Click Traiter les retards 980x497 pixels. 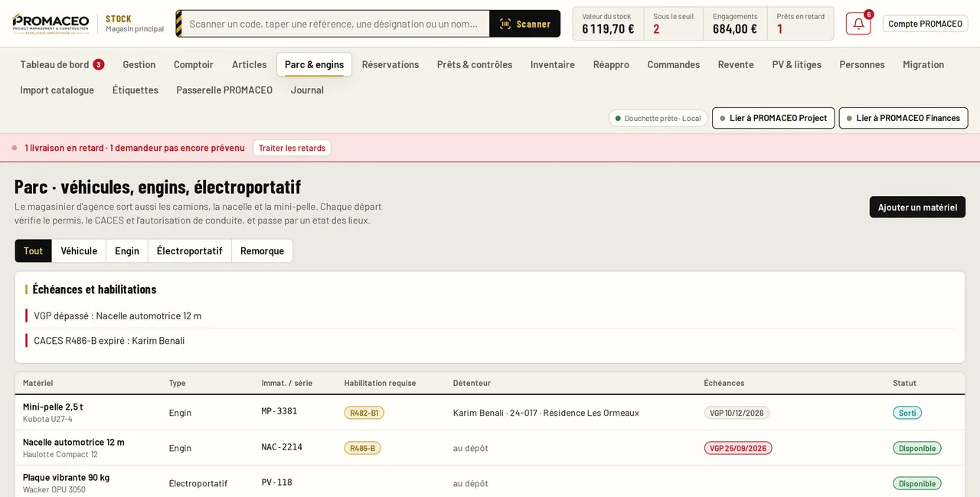point(292,148)
